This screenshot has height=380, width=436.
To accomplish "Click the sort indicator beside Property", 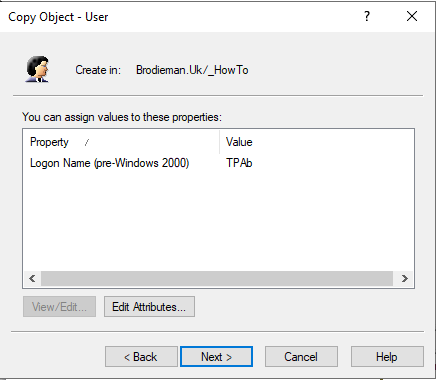I will 87,143.
